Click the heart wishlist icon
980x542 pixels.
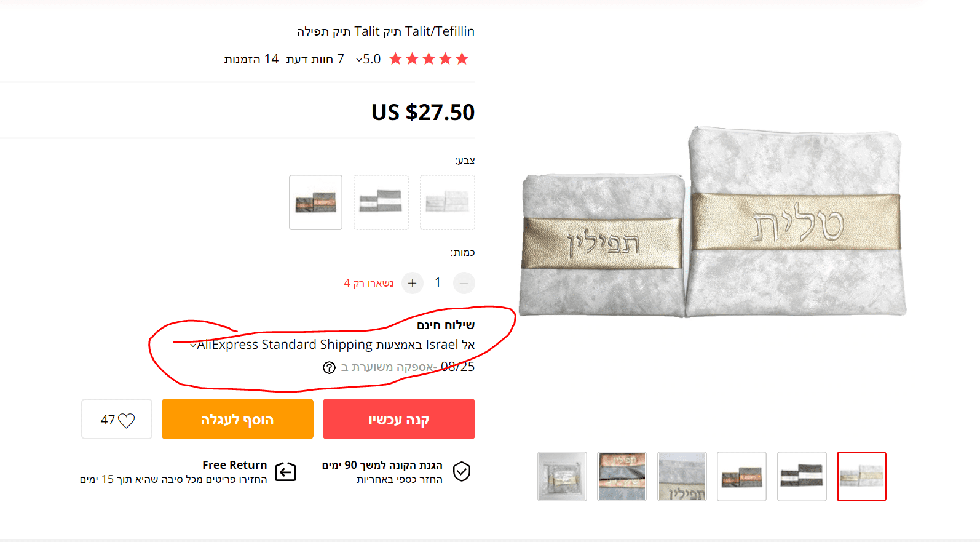pyautogui.click(x=126, y=420)
